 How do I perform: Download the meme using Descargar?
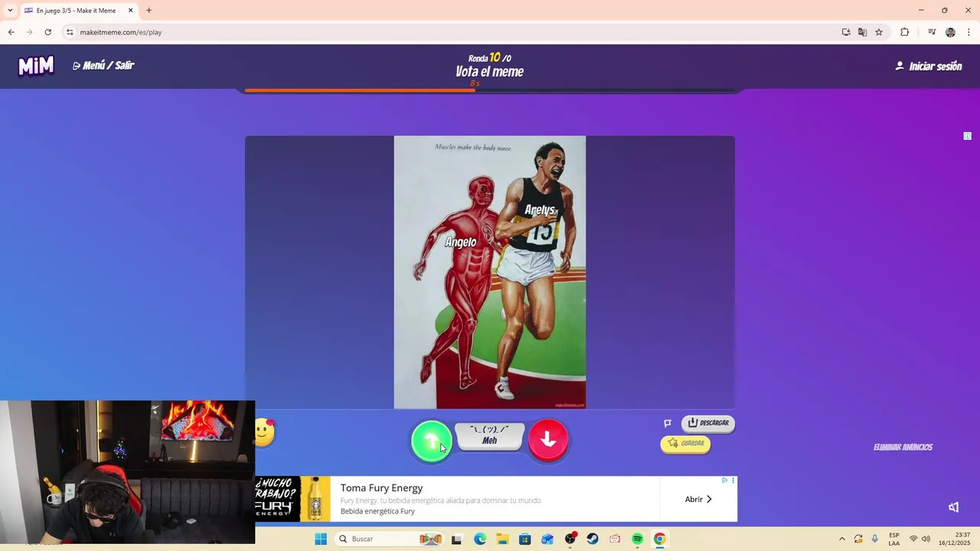click(x=708, y=423)
